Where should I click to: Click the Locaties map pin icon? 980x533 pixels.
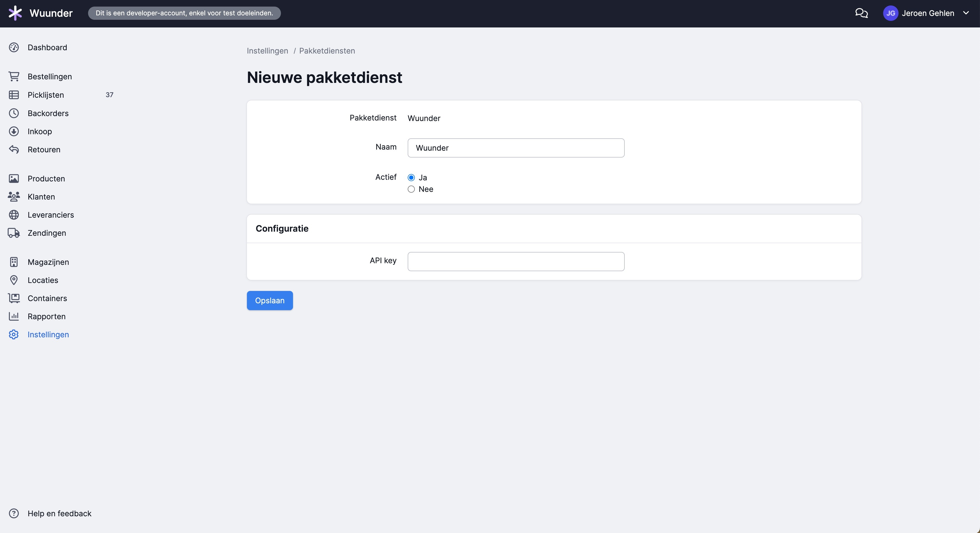[x=14, y=280]
